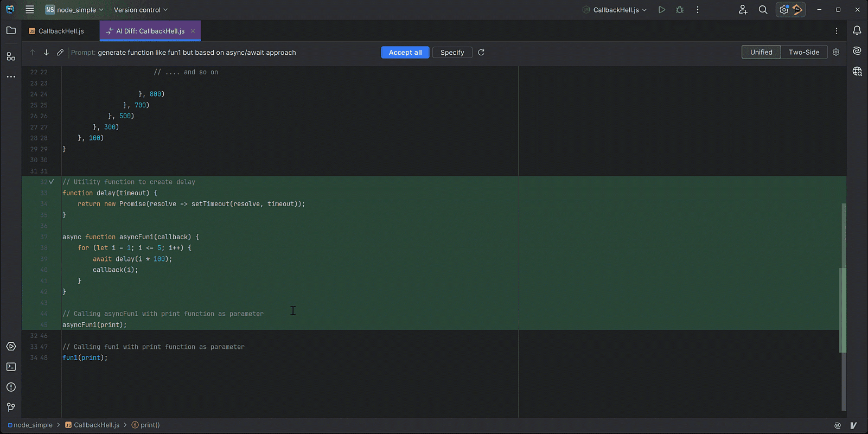Click 'await delay(i * 100);' line
This screenshot has height=434, width=868.
point(132,259)
